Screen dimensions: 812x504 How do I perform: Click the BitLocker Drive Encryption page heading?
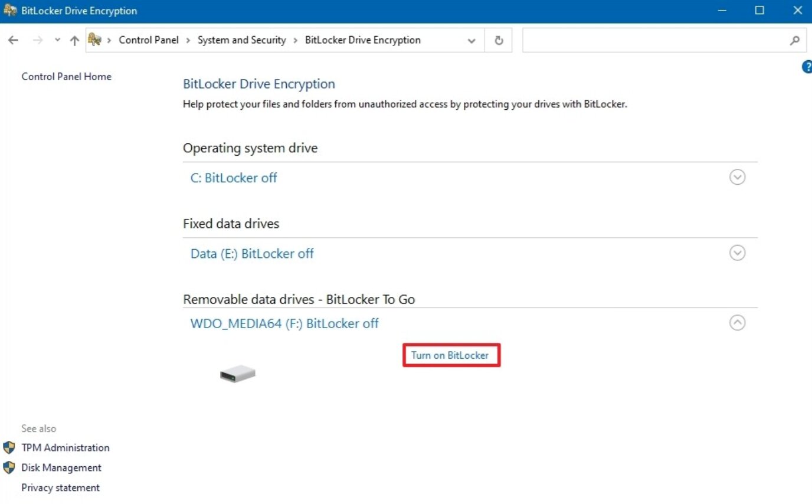[259, 84]
